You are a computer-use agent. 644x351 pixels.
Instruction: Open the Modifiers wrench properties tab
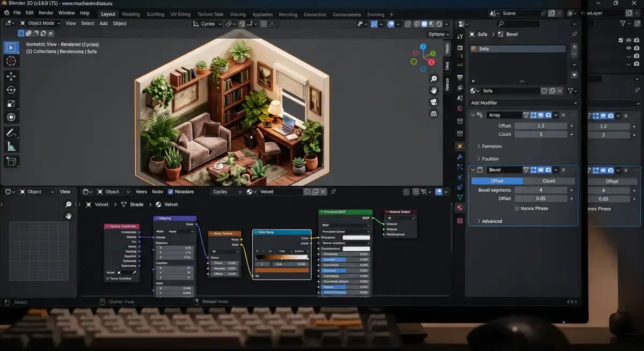tap(460, 157)
